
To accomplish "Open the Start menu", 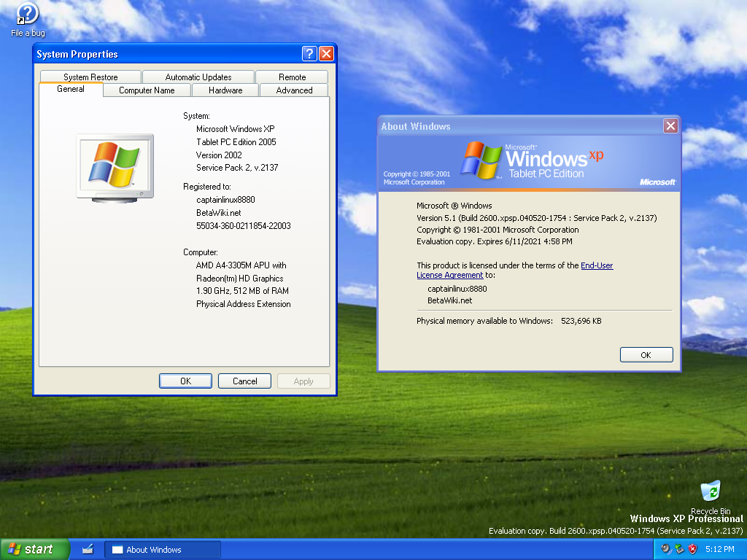I will click(34, 549).
